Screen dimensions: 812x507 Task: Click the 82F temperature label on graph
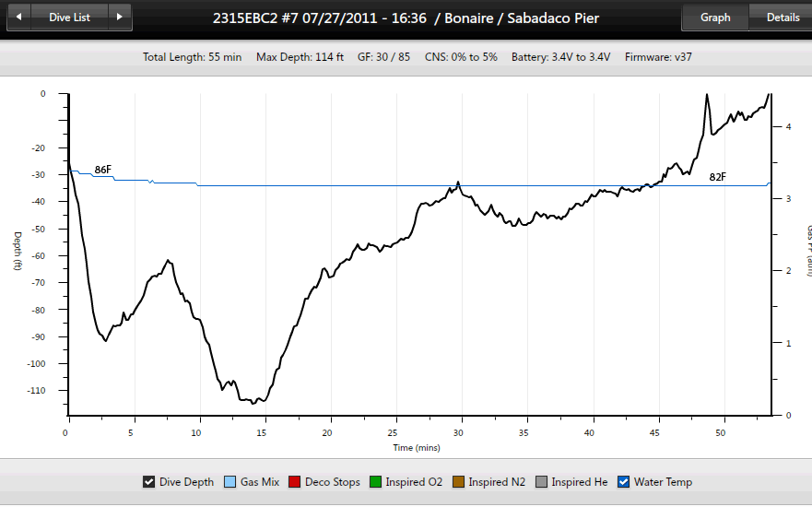(718, 176)
